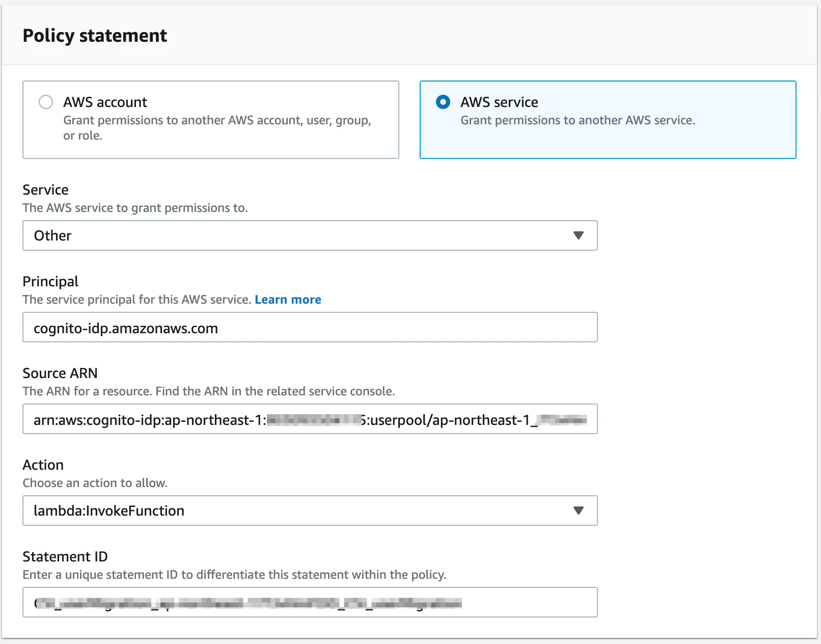This screenshot has height=644, width=821.
Task: Edit the blurred Statement ID value
Action: (x=310, y=602)
